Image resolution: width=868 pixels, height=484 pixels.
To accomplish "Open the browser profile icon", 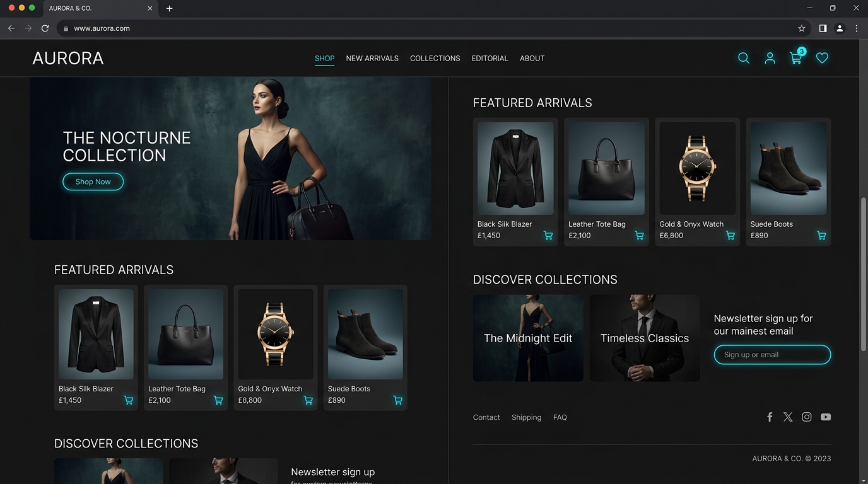I will tap(840, 28).
